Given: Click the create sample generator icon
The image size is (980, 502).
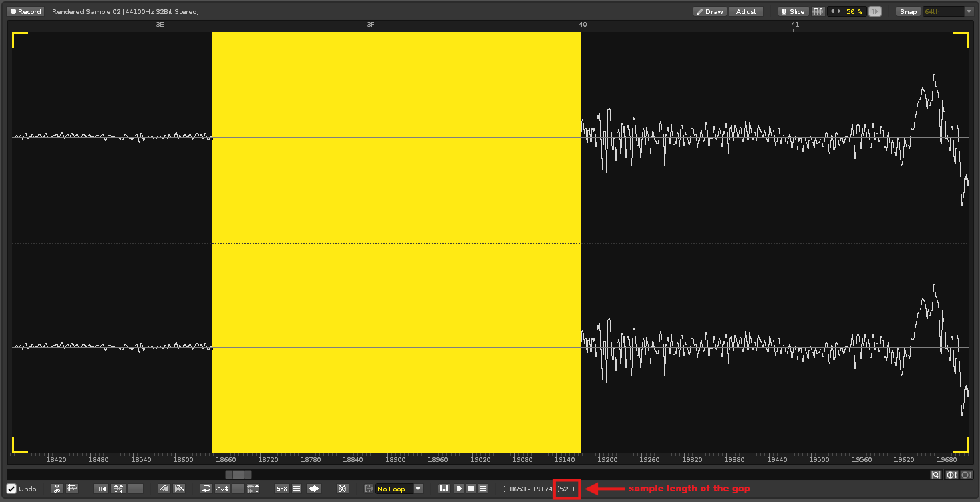Looking at the screenshot, I should click(x=313, y=489).
